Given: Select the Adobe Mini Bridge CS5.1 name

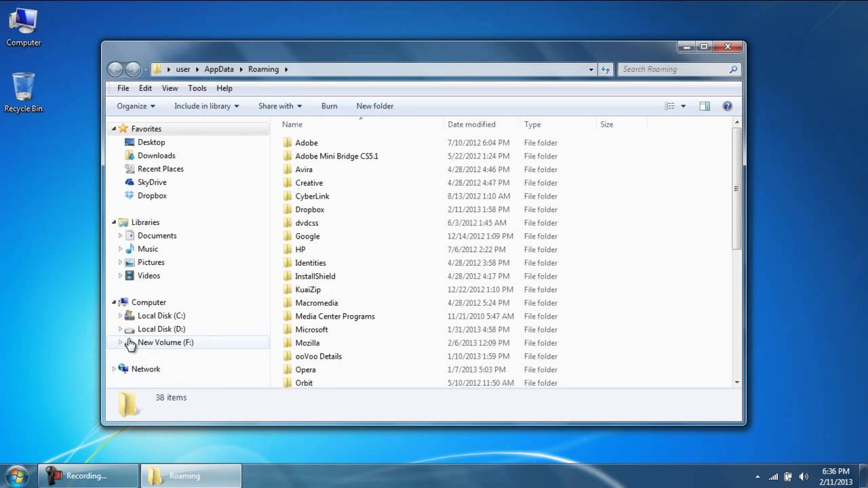Looking at the screenshot, I should 337,156.
